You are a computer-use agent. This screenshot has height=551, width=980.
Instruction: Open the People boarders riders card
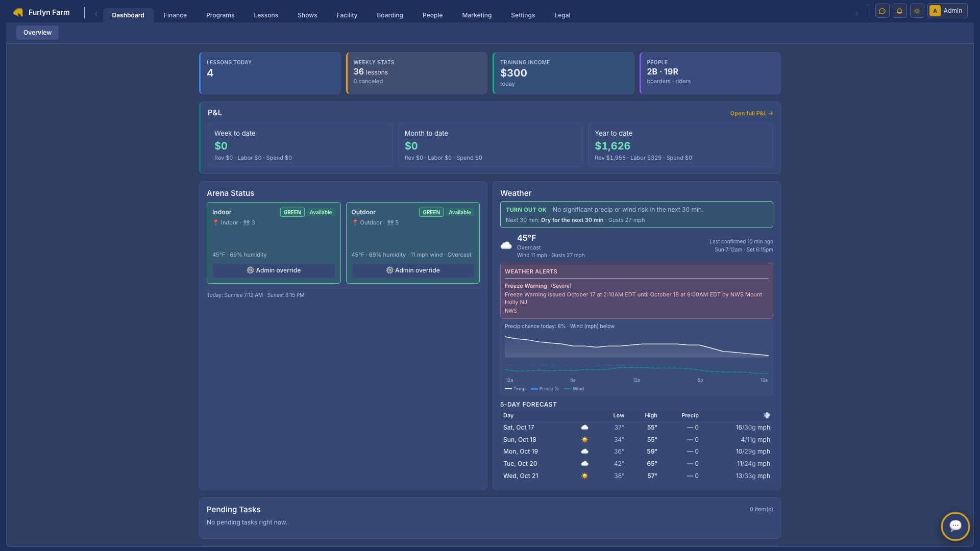(x=710, y=73)
